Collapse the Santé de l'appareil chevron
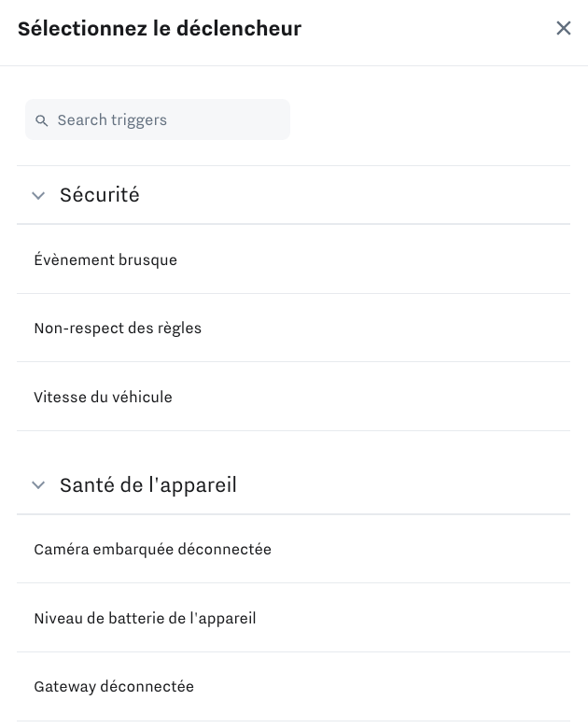Image resolution: width=588 pixels, height=728 pixels. coord(38,485)
